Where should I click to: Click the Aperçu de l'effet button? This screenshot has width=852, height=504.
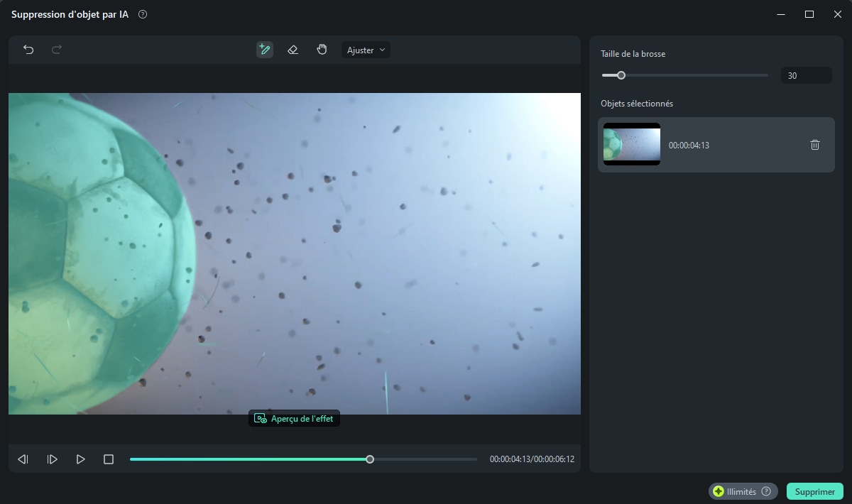point(294,419)
